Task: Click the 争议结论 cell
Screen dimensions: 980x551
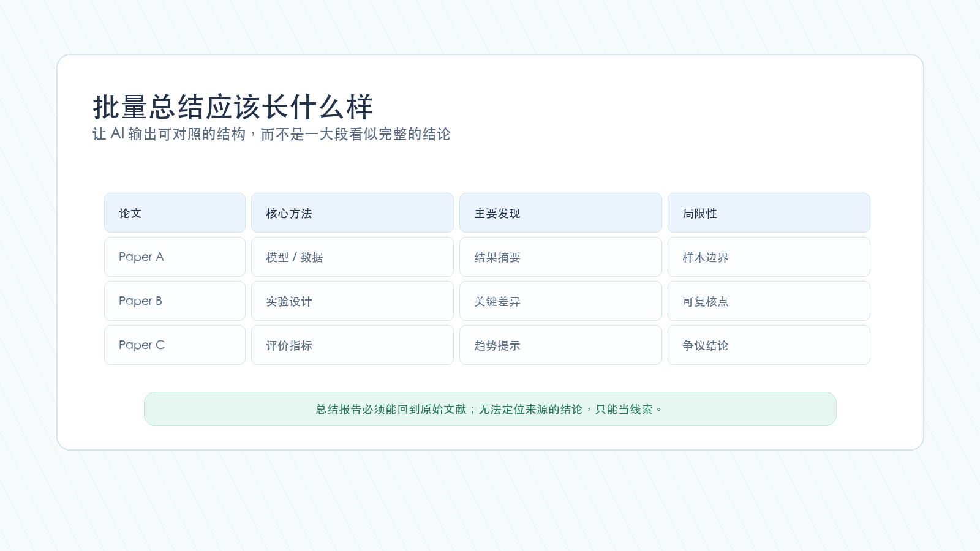Action: (x=769, y=345)
